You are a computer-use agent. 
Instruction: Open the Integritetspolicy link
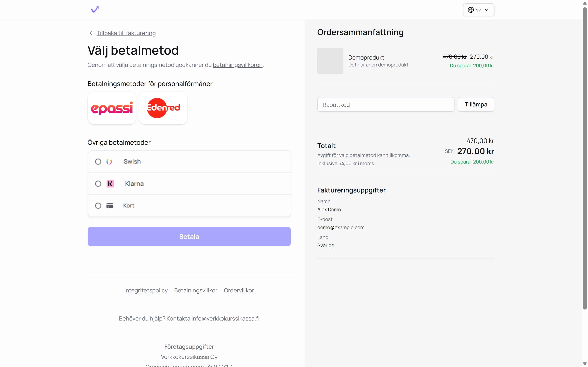coord(146,290)
